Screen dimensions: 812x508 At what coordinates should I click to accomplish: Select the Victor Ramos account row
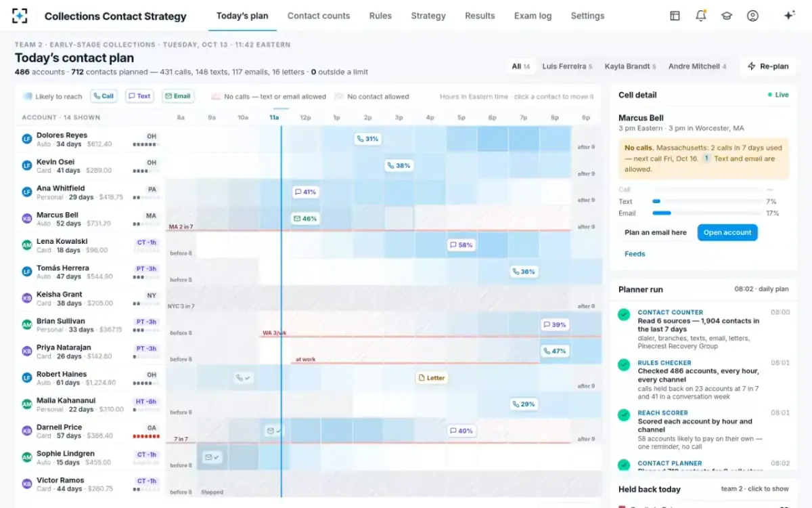point(90,484)
